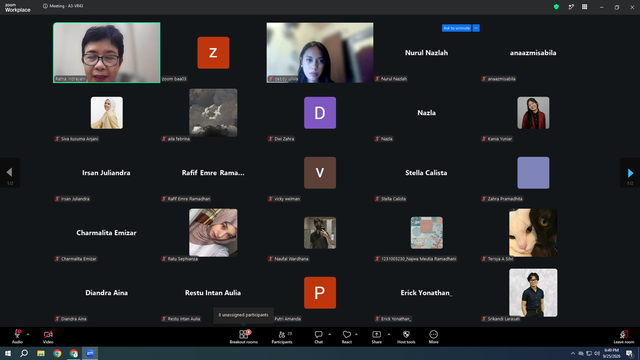
Task: Expand the audio options arrow
Action: click(28, 334)
